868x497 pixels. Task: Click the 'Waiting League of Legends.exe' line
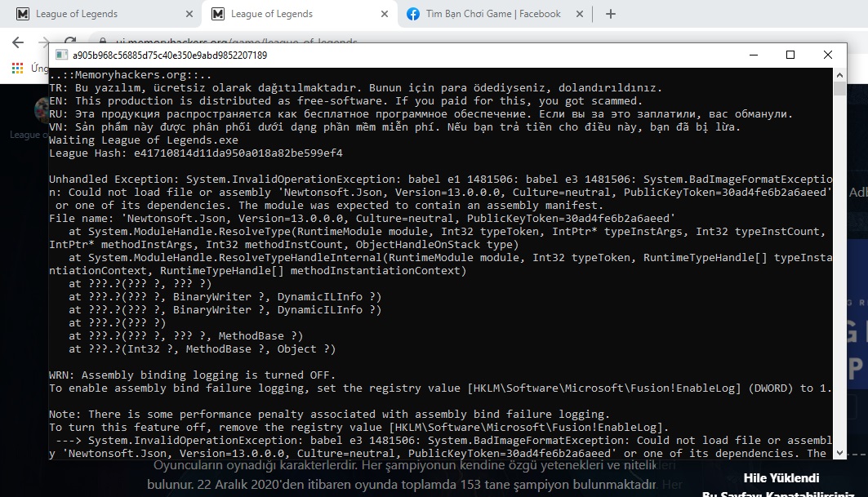click(144, 140)
